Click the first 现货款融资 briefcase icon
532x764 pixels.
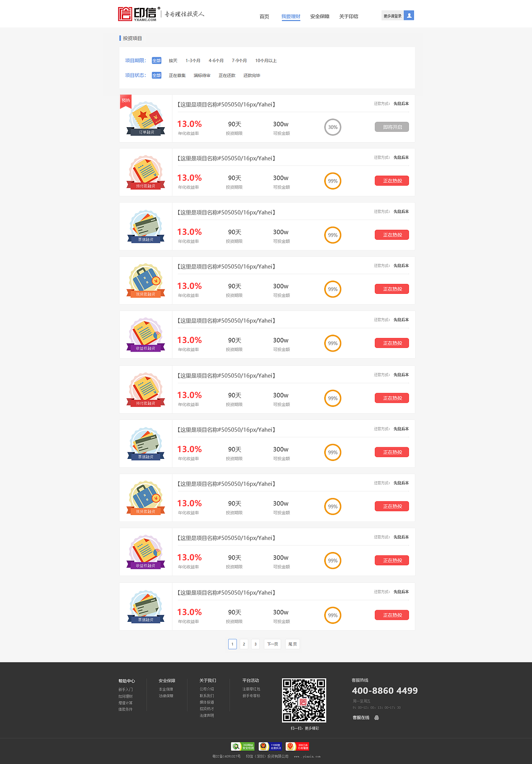[146, 281]
